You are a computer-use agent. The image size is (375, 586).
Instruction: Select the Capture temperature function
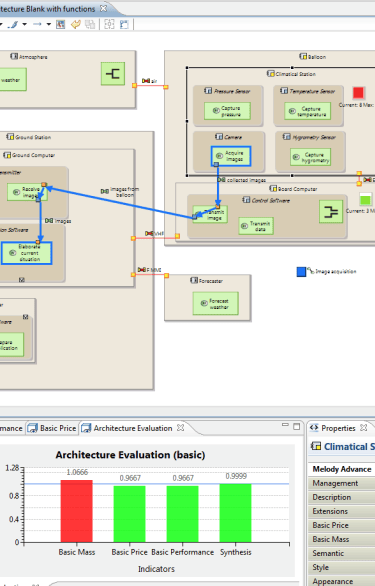click(x=307, y=111)
